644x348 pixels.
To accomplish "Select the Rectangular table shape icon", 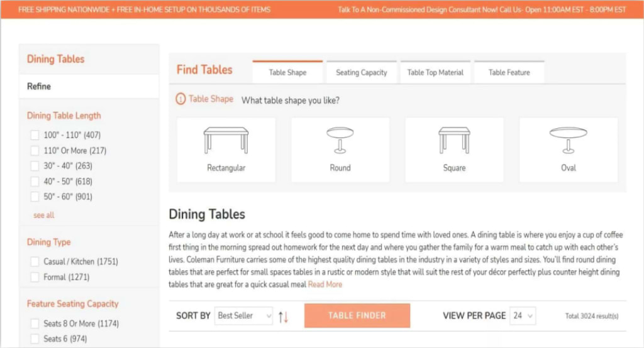I will click(x=226, y=140).
